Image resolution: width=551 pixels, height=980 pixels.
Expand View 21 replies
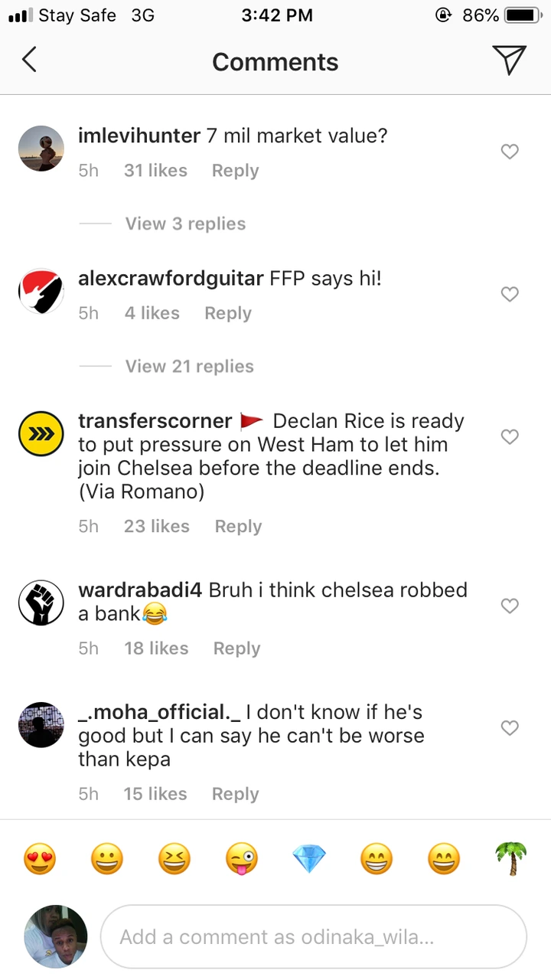point(190,366)
